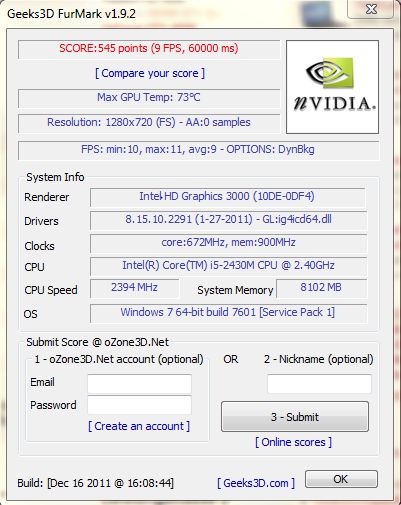Select the Clocks core and mem field
401x505 pixels.
click(228, 243)
